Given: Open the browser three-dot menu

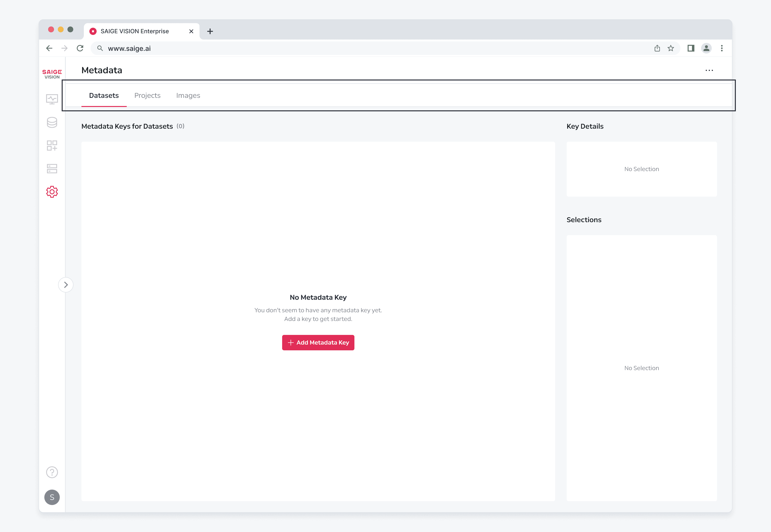Looking at the screenshot, I should pyautogui.click(x=722, y=48).
